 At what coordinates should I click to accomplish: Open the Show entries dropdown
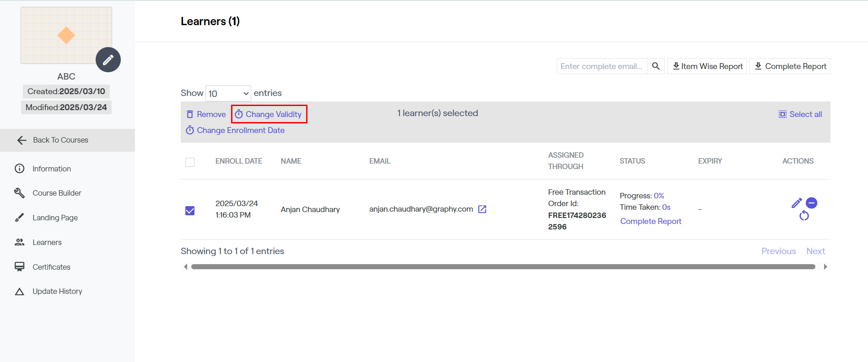[x=228, y=94]
